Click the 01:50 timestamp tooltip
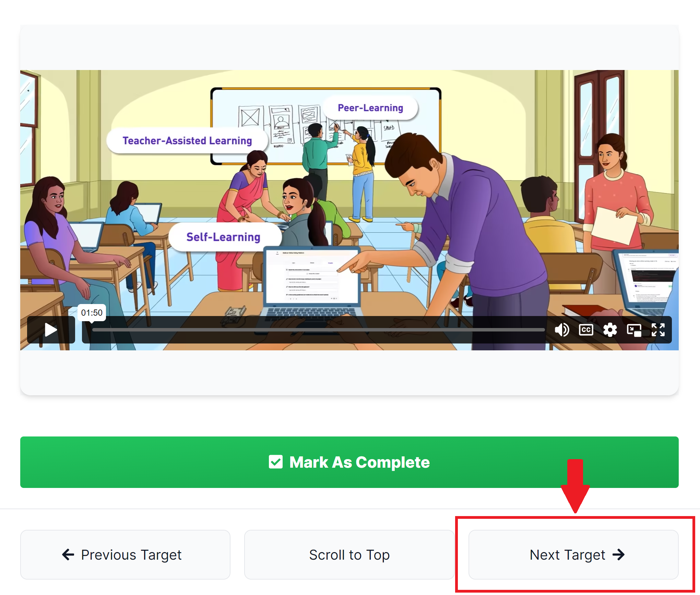 pyautogui.click(x=92, y=313)
